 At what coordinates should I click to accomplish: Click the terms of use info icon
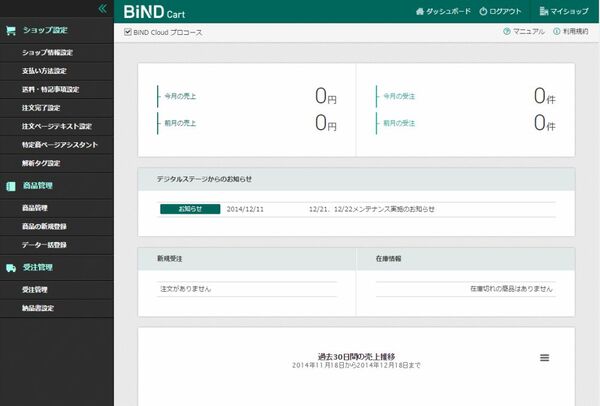pos(557,31)
